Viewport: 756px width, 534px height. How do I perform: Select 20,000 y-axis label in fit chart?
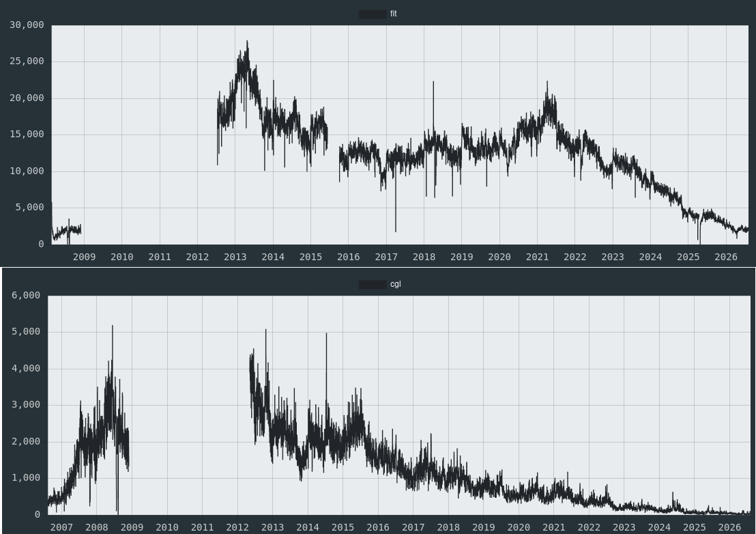(27, 98)
